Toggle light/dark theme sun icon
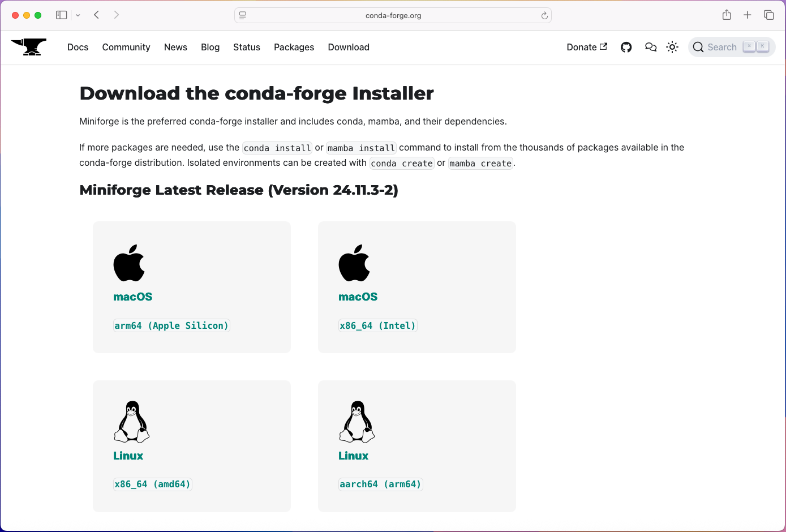786x532 pixels. pos(672,48)
